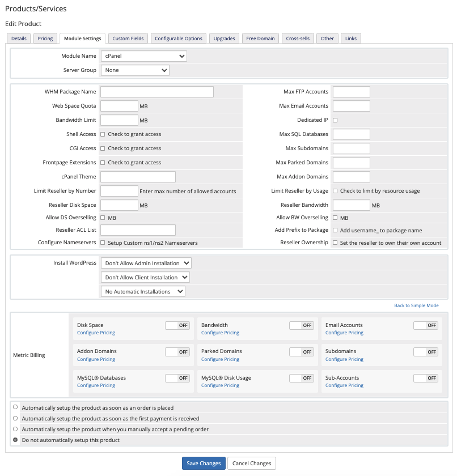Enable Limit Reseller by Usage checkbox
This screenshot has height=476, width=457.
(335, 191)
